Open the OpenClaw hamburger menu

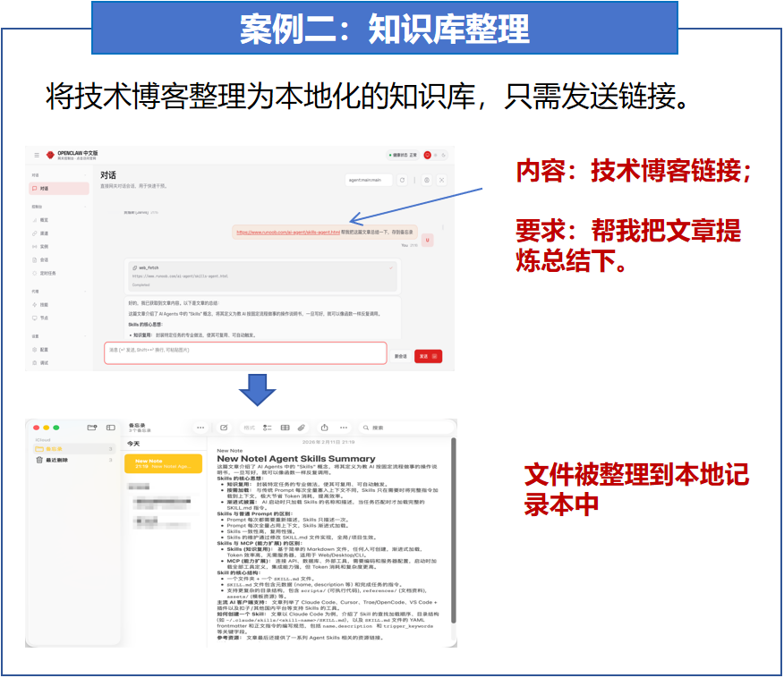[x=37, y=155]
